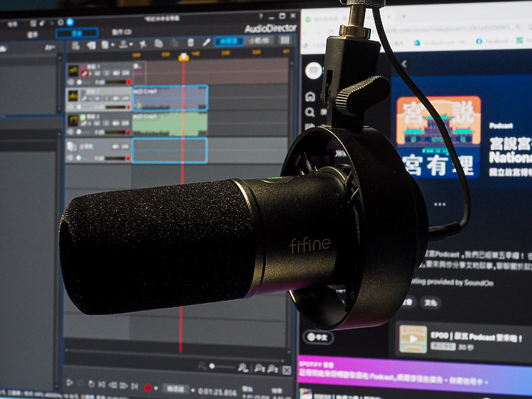This screenshot has width=532, height=399.
Task: Click the trash delete icon in toolbar
Action: tap(191, 42)
